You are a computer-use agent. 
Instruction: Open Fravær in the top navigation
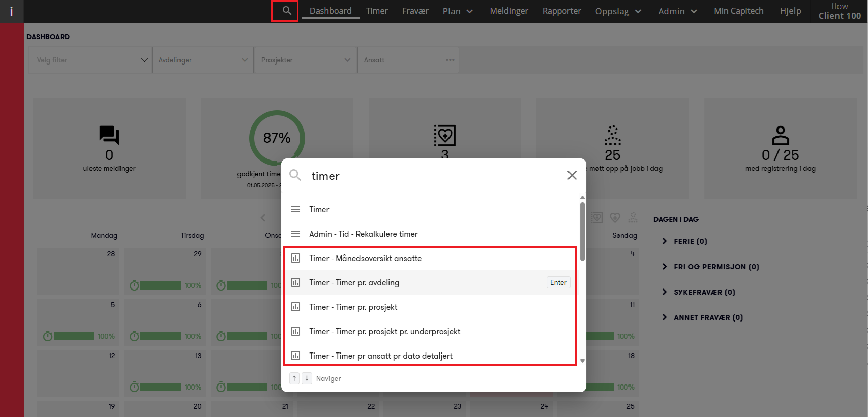(415, 11)
